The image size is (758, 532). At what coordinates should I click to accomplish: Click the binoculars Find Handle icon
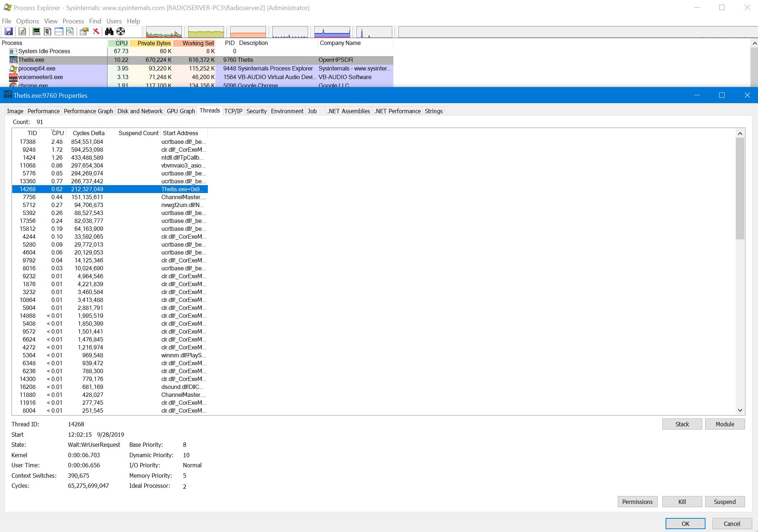pos(109,32)
